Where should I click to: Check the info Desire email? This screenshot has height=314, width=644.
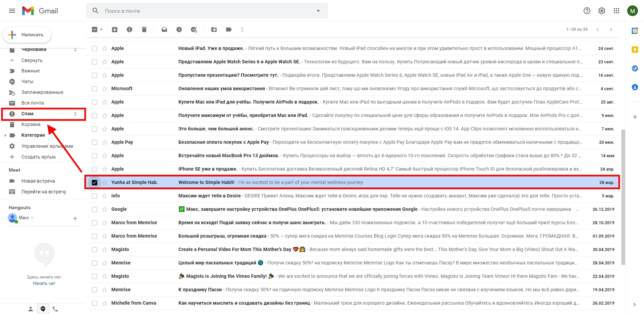tap(95, 196)
